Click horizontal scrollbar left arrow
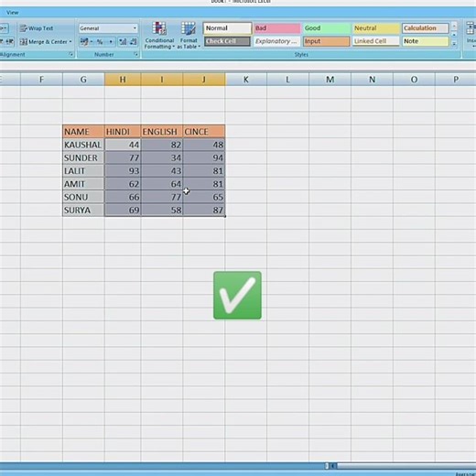Image resolution: width=476 pixels, height=476 pixels. point(333,466)
